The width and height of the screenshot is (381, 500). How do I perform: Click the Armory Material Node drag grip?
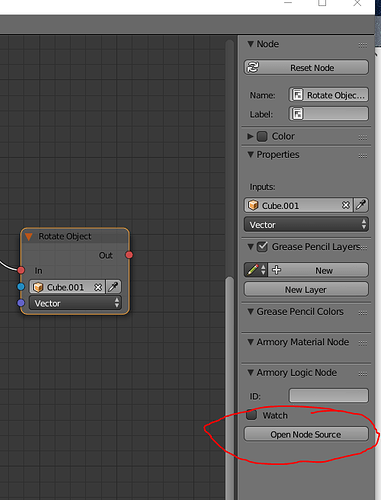363,343
